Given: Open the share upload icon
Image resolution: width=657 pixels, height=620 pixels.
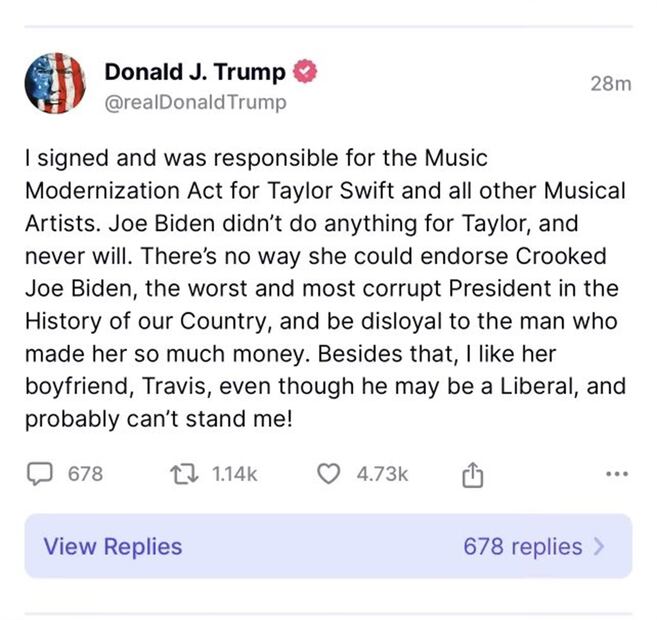Looking at the screenshot, I should [472, 475].
